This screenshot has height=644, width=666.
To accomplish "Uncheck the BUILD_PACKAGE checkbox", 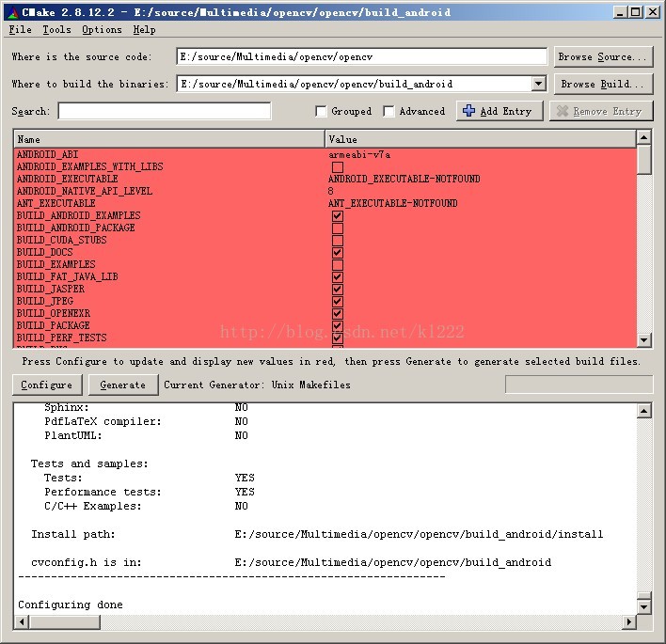I will click(x=338, y=326).
